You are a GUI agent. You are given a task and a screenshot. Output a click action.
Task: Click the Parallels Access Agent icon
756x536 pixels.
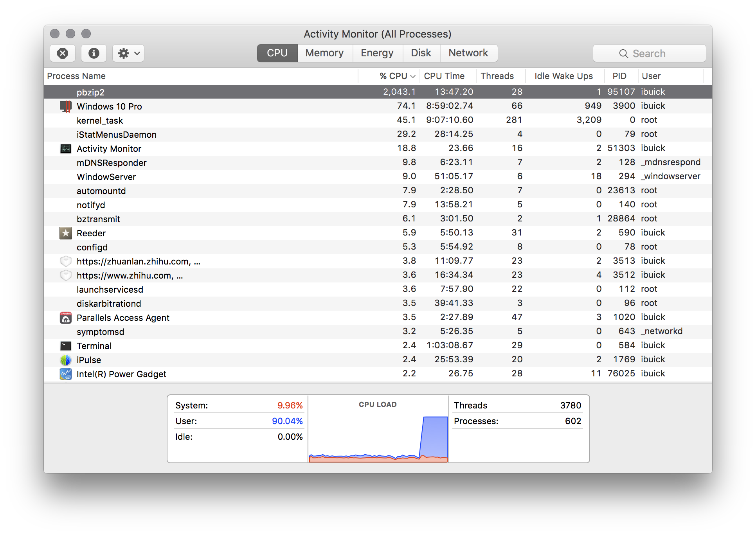pos(66,318)
